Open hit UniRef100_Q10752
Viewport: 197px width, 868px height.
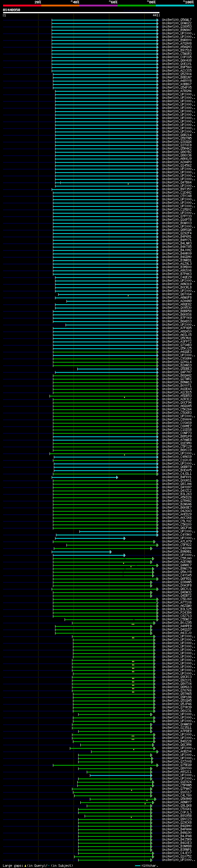click(x=177, y=857)
